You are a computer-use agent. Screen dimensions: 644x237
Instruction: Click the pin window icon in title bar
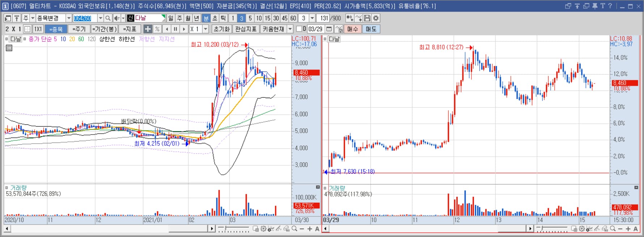click(x=594, y=6)
